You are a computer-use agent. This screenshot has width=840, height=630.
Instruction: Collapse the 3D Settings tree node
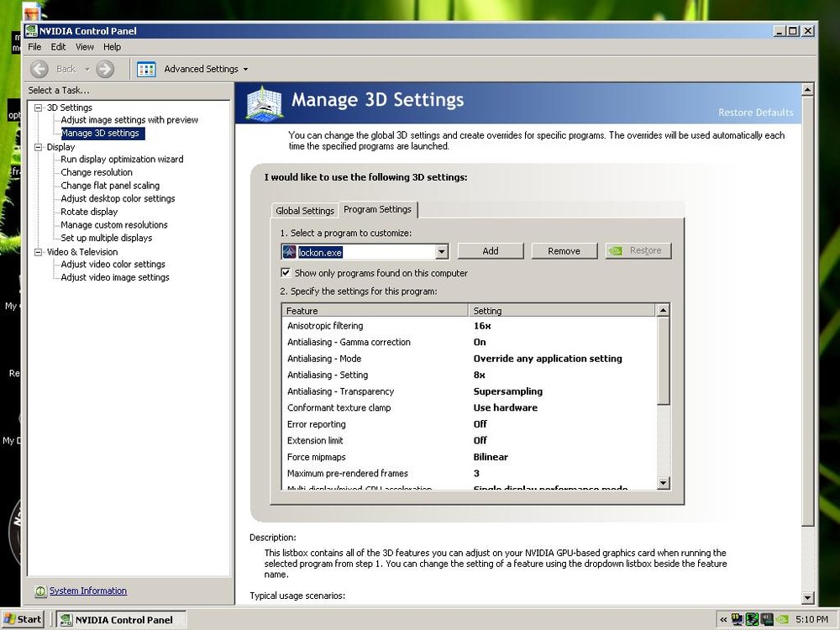tap(38, 108)
